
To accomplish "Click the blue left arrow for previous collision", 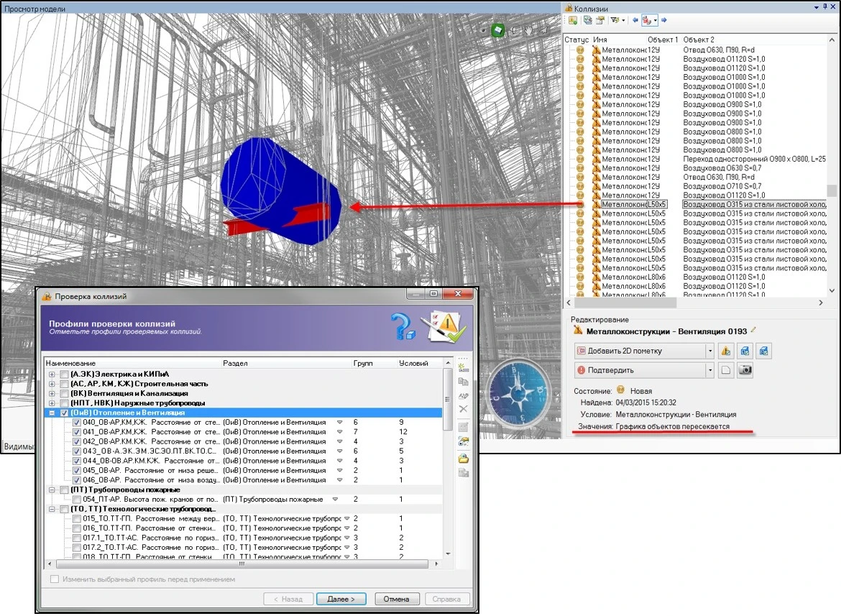I will (635, 21).
